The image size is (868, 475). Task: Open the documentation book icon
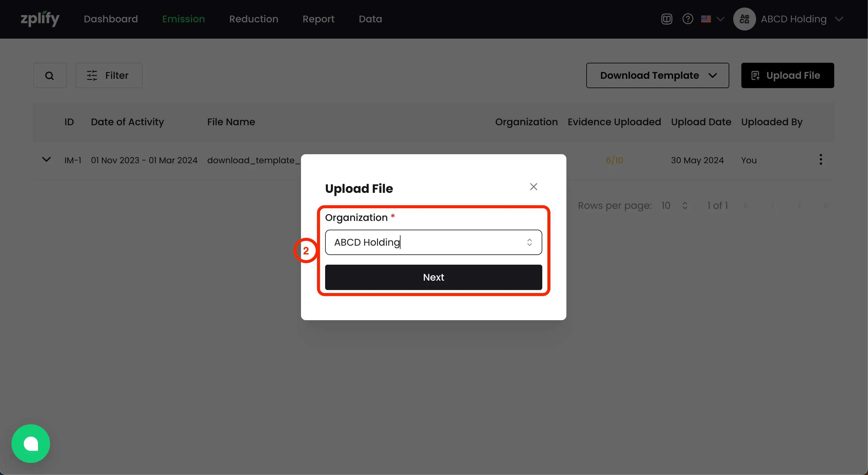(x=667, y=19)
